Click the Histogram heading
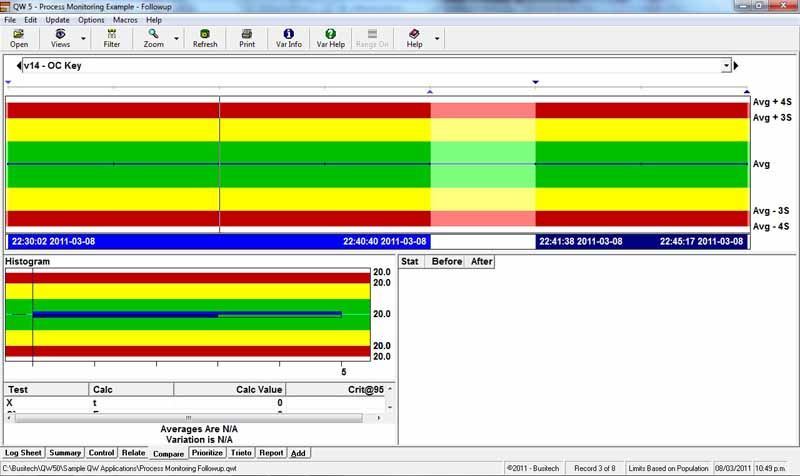 (28, 261)
